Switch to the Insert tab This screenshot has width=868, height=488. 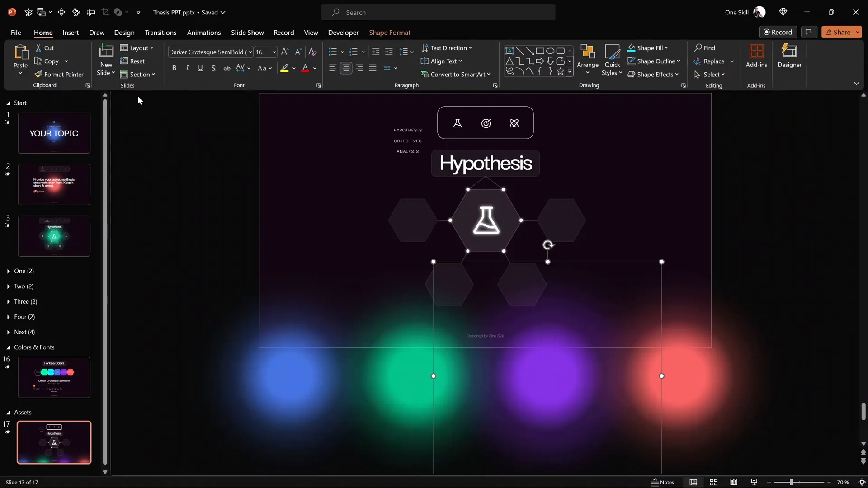pyautogui.click(x=71, y=33)
